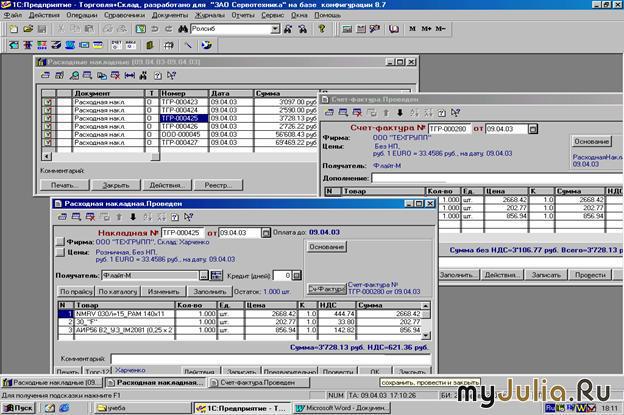Screen dimensions: 624x415
Task: Switch to Счет-фактура.Проведен window tab
Action: click(x=259, y=383)
